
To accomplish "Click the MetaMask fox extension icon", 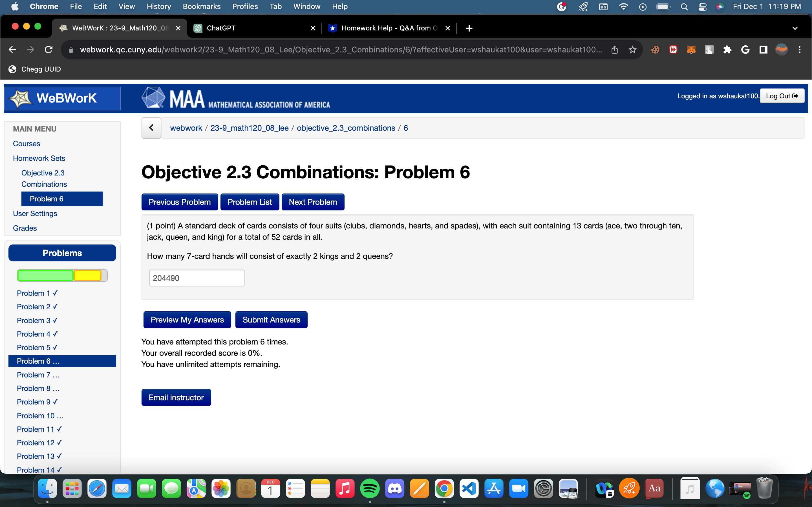I will (x=691, y=50).
